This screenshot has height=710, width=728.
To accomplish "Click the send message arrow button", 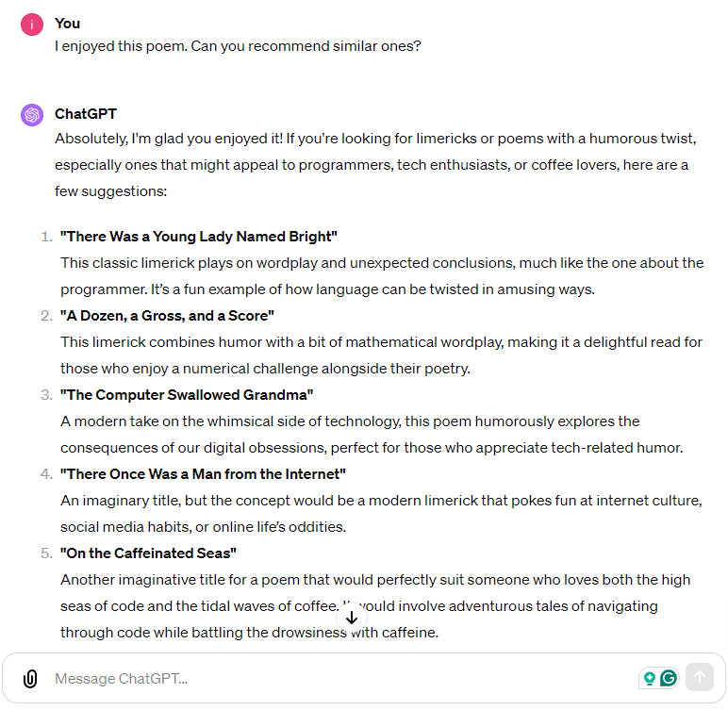I will (x=699, y=677).
